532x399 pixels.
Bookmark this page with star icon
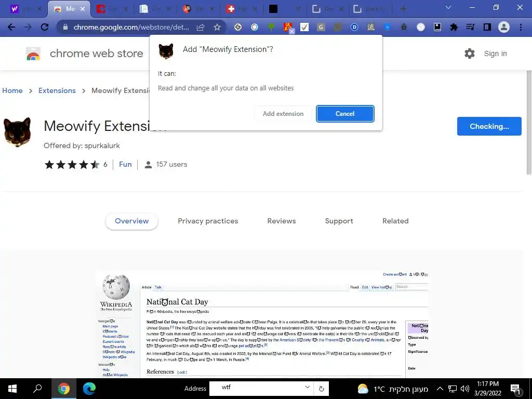click(217, 27)
